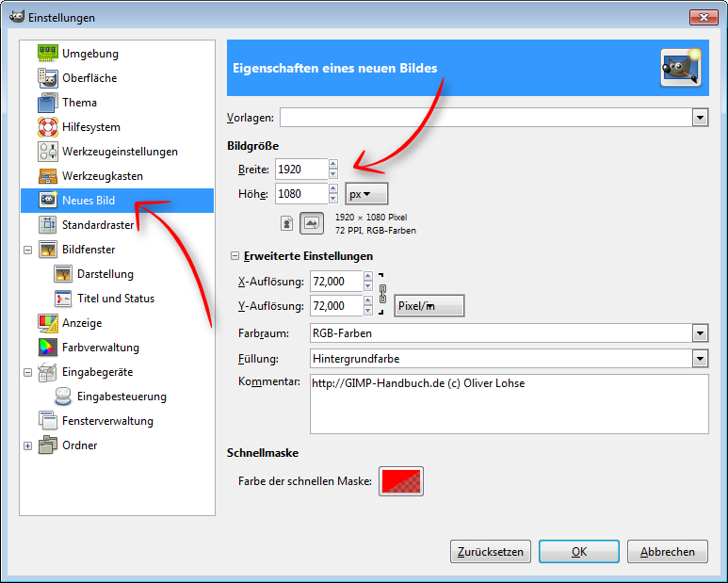The image size is (728, 583).
Task: Expand the Ordner tree node
Action: tap(28, 445)
